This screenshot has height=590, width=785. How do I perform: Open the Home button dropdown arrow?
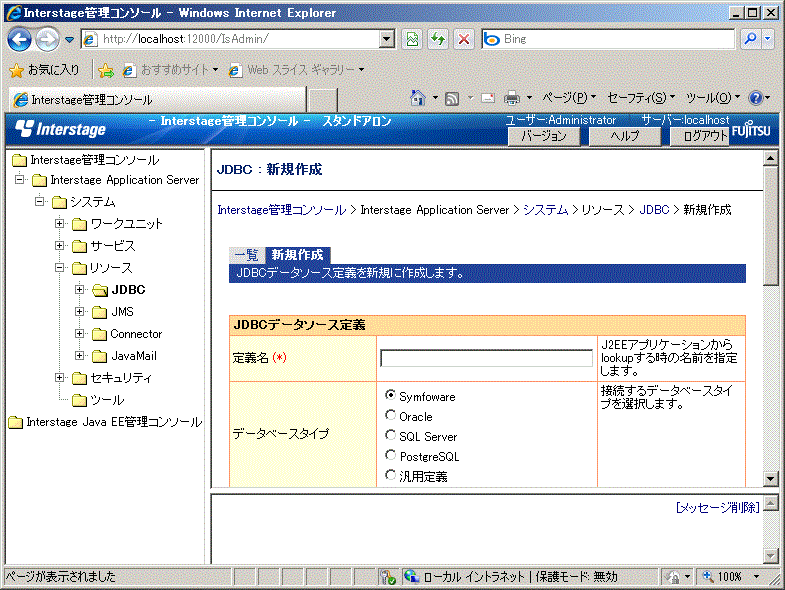point(435,98)
